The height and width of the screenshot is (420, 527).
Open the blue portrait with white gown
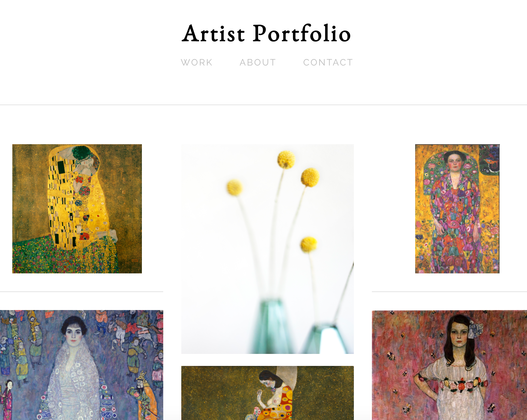(81, 365)
